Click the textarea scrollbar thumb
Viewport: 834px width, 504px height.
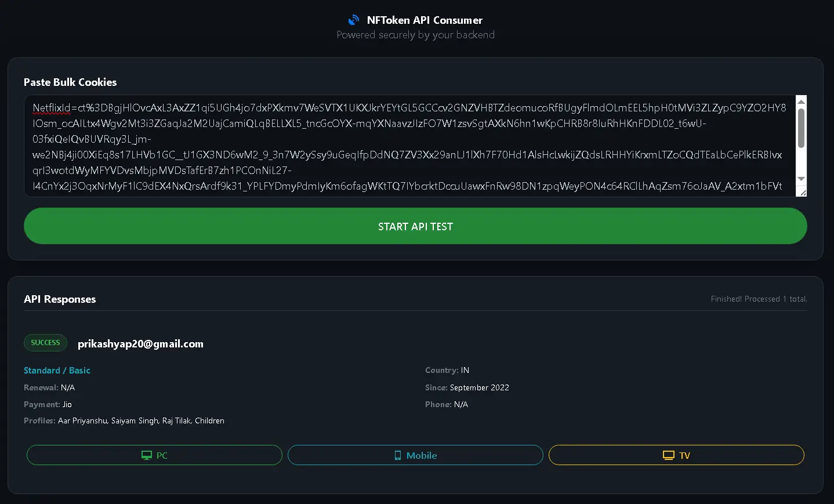[x=802, y=128]
